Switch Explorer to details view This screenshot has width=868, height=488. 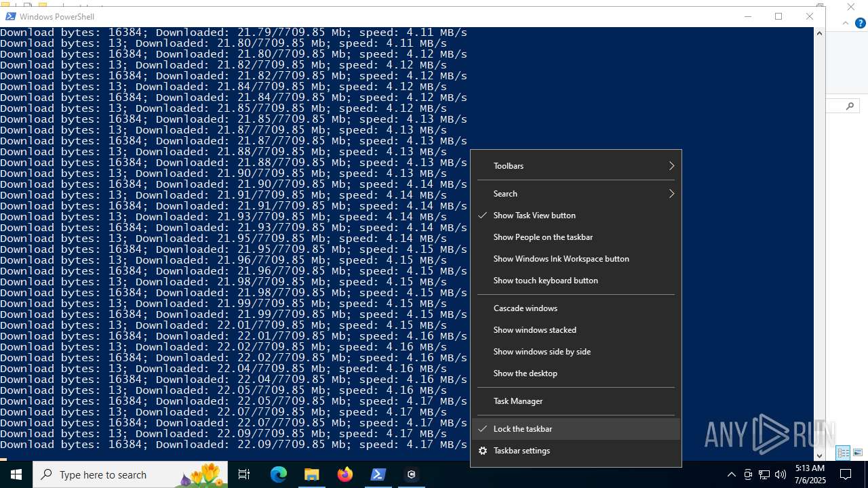click(843, 453)
